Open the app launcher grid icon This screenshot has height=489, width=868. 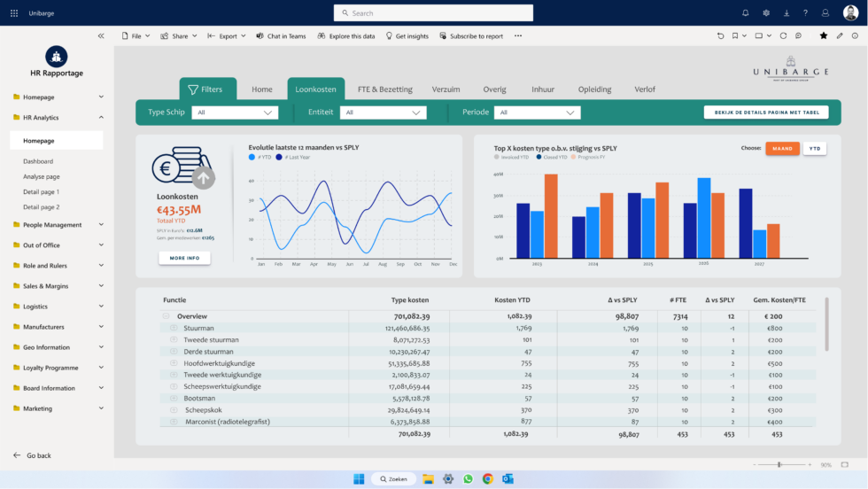13,13
